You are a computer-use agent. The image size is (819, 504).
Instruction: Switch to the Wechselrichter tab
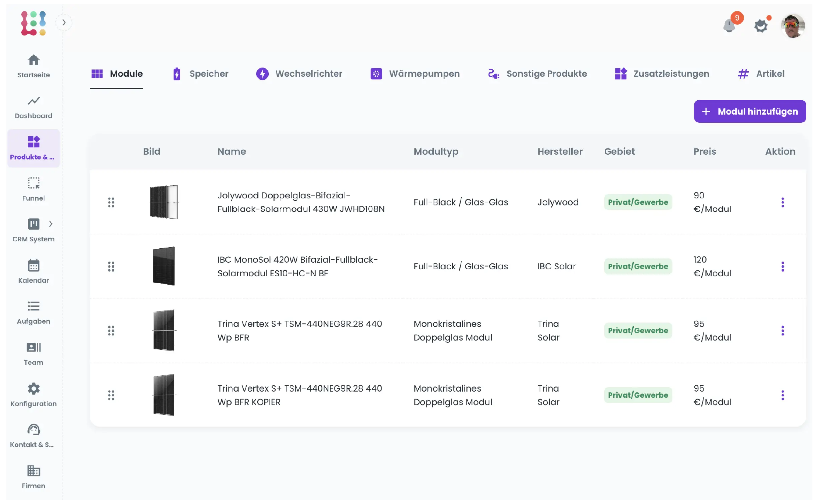click(299, 74)
